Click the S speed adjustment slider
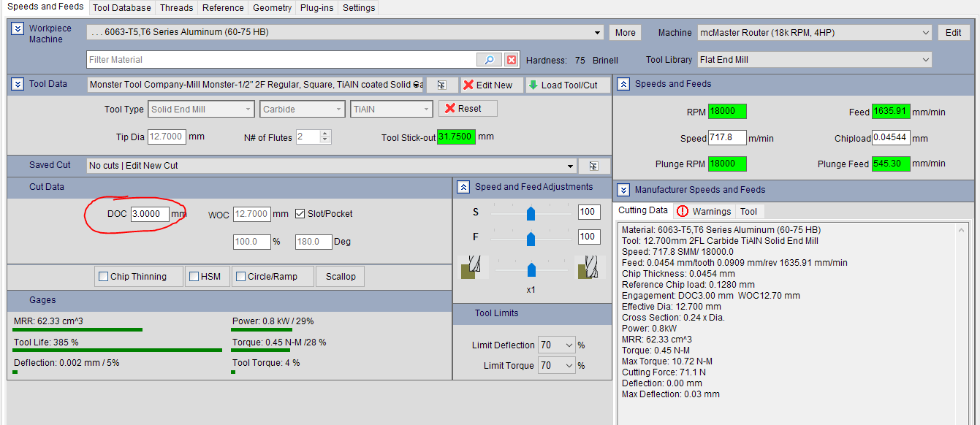 click(x=531, y=213)
